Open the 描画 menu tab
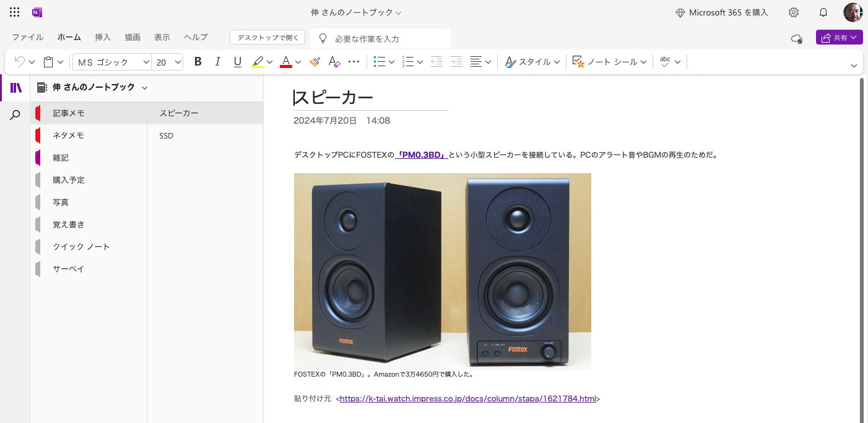 tap(132, 37)
